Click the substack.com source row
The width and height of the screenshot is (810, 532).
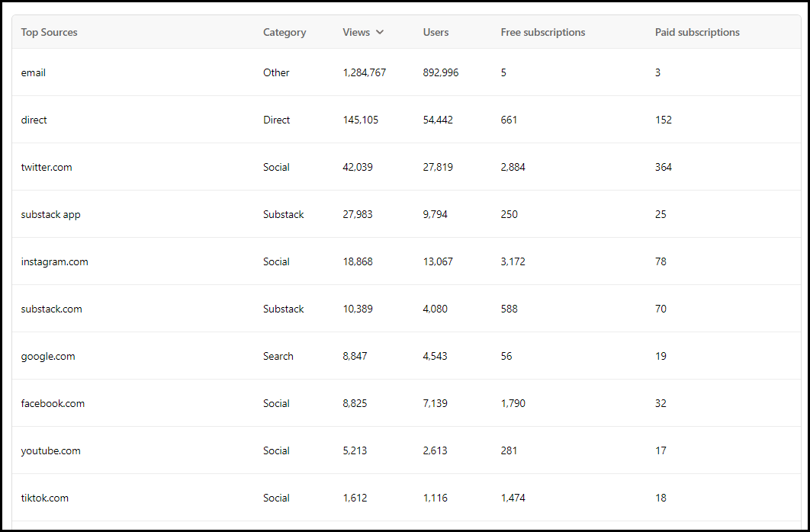407,309
